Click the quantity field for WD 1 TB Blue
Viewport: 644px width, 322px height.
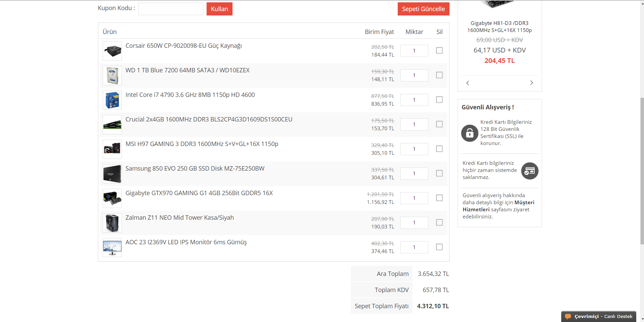[x=414, y=75]
